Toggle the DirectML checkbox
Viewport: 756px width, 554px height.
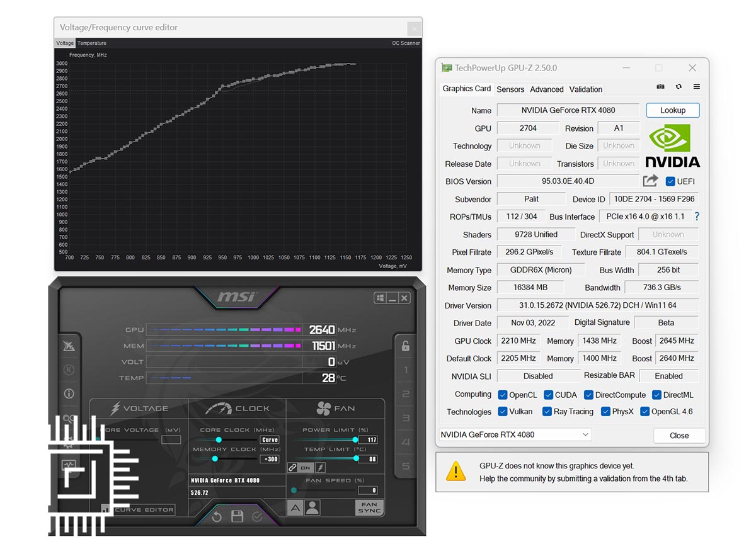pyautogui.click(x=656, y=395)
